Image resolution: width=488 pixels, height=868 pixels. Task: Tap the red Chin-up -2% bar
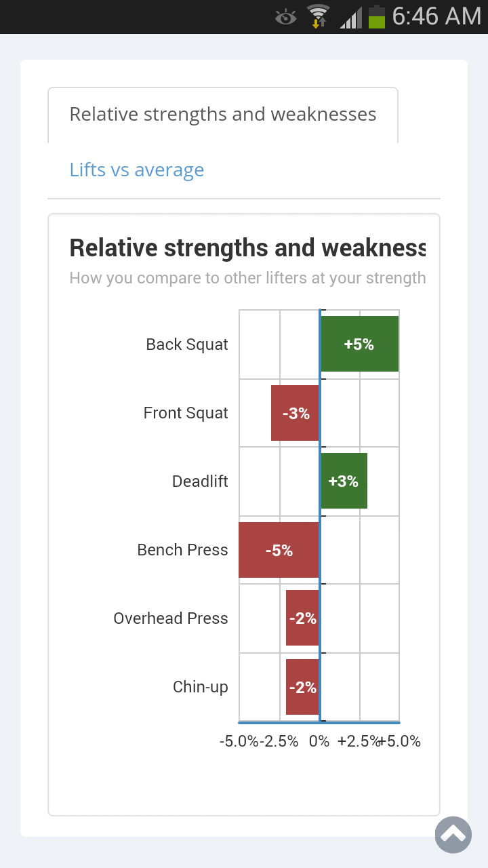(x=302, y=687)
